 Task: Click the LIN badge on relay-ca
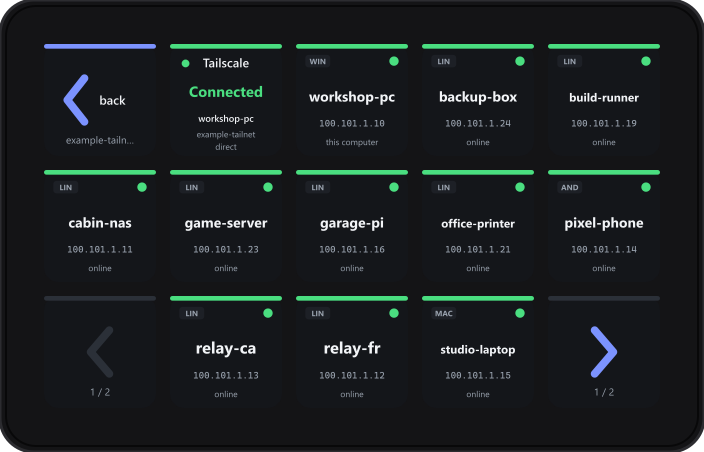pos(192,313)
